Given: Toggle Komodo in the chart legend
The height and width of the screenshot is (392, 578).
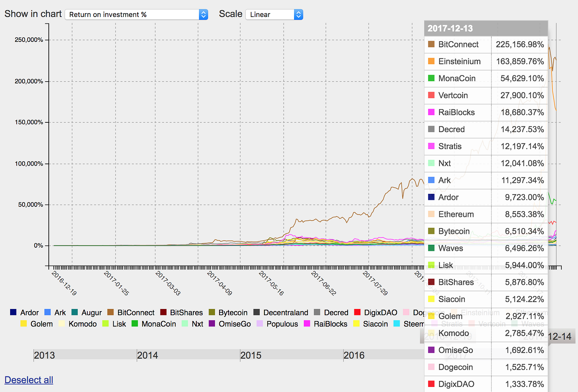Looking at the screenshot, I should click(x=78, y=324).
